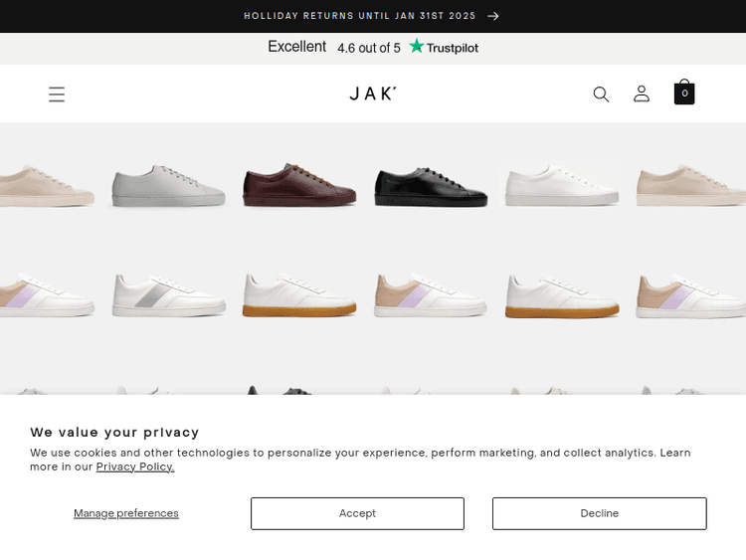
Task: Open the Privacy Policy link
Action: (135, 467)
